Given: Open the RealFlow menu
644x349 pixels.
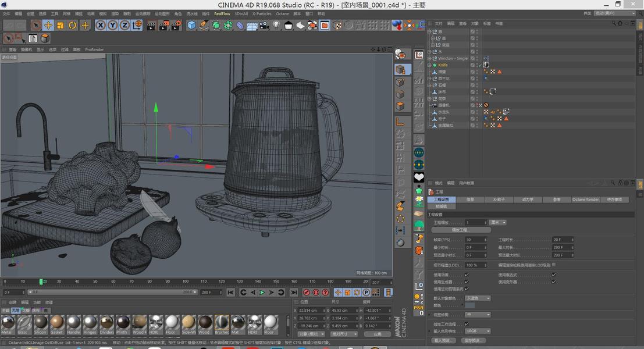Looking at the screenshot, I should pyautogui.click(x=222, y=13).
